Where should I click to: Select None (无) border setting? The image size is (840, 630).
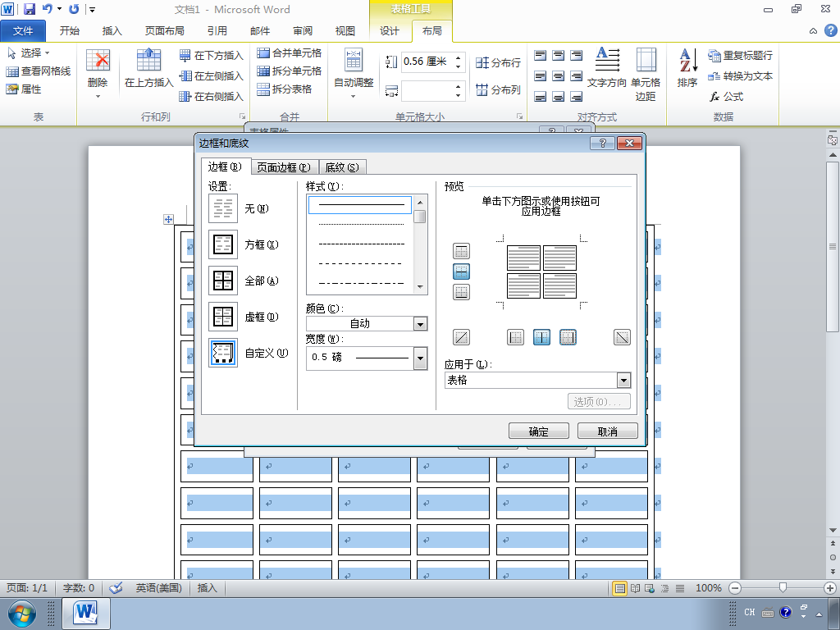click(x=223, y=208)
